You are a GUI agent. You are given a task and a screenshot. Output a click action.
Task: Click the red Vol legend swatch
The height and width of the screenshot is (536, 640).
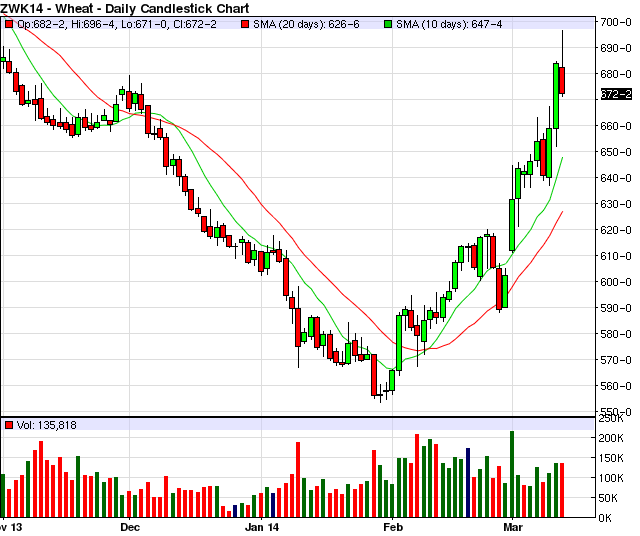click(9, 425)
